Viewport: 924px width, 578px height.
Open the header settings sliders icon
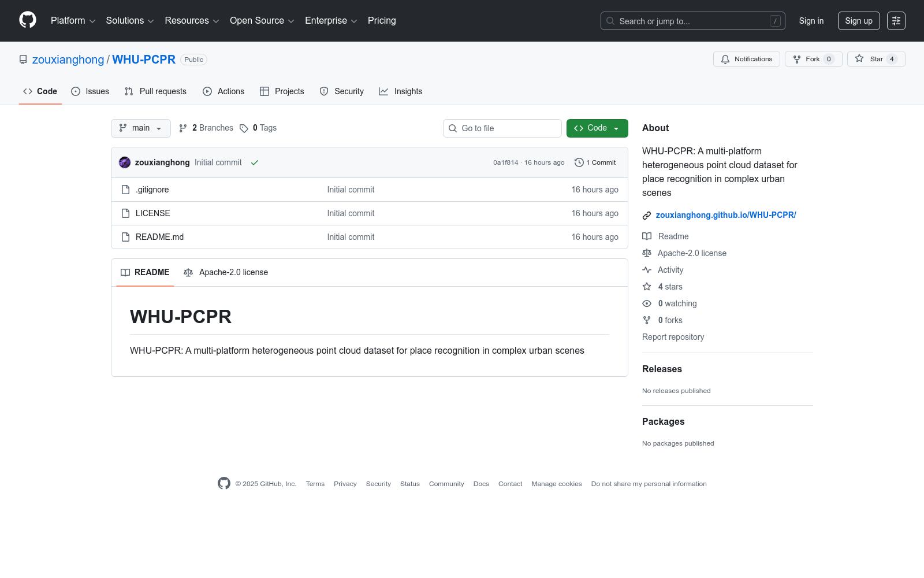coord(896,21)
